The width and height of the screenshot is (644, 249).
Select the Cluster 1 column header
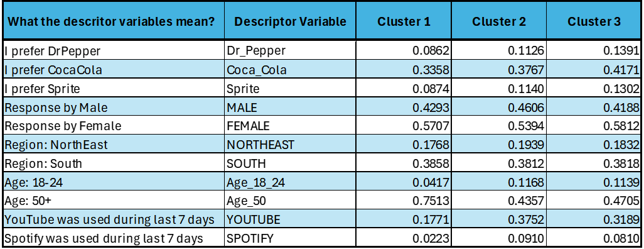tap(404, 21)
